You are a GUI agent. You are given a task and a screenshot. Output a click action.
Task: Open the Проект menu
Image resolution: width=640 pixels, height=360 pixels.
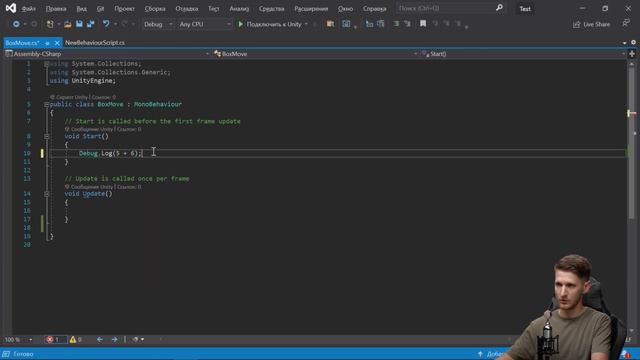coord(124,9)
